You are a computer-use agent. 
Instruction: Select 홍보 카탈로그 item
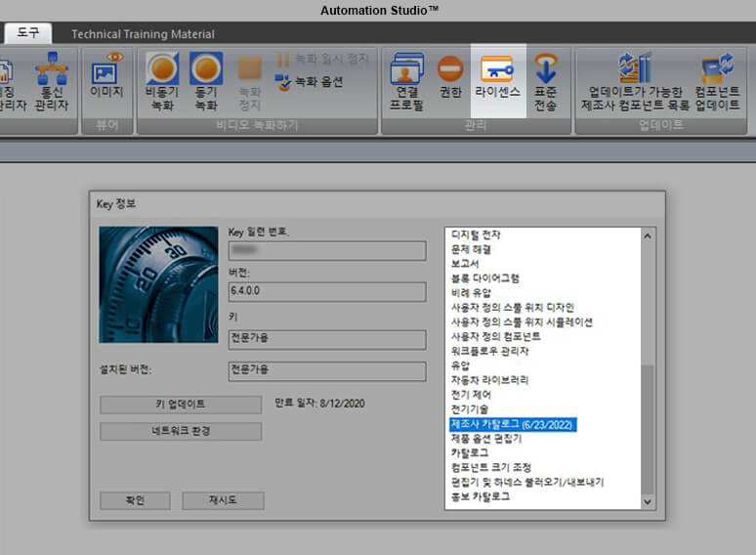pyautogui.click(x=481, y=496)
